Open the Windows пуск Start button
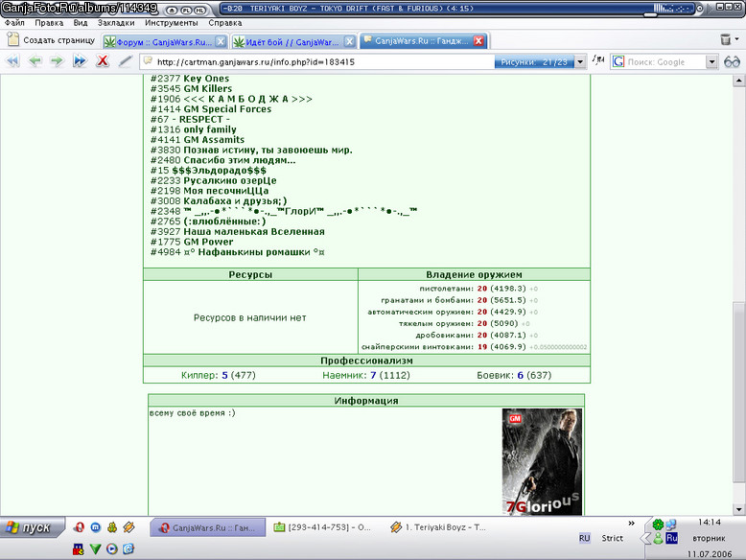This screenshot has width=746, height=560. (x=32, y=528)
